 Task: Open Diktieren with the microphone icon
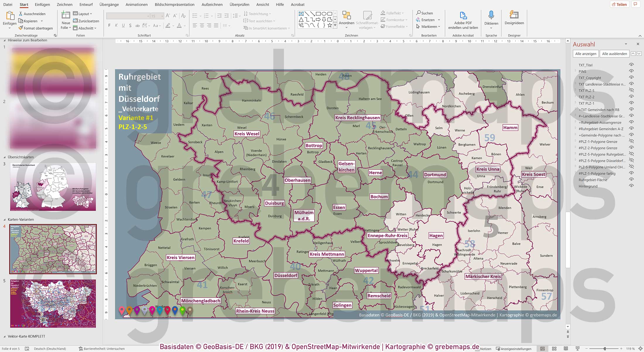tap(491, 15)
